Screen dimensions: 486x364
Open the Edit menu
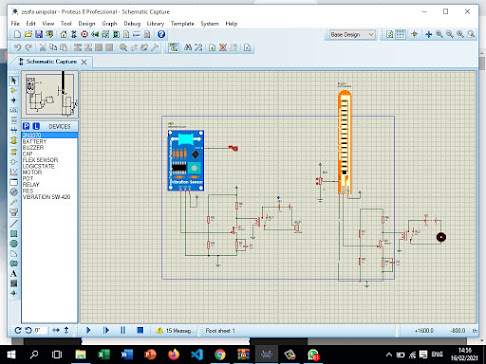click(31, 24)
